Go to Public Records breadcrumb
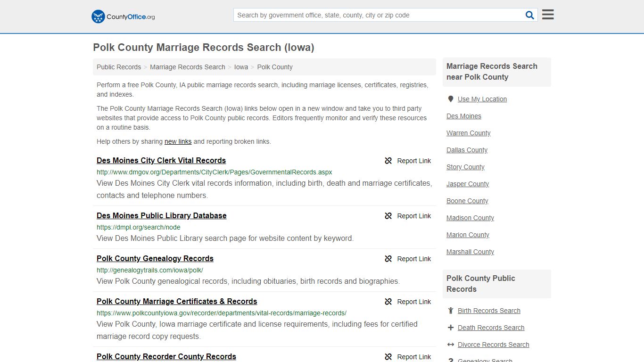 tap(119, 67)
